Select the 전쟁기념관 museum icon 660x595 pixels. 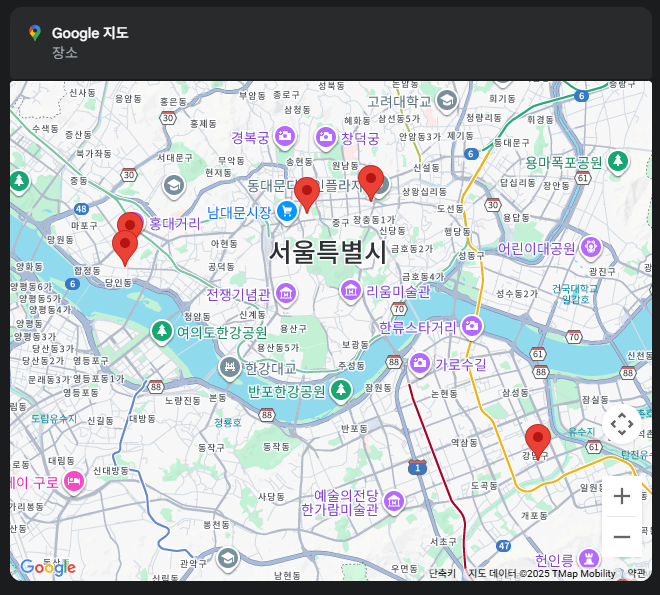coord(286,293)
